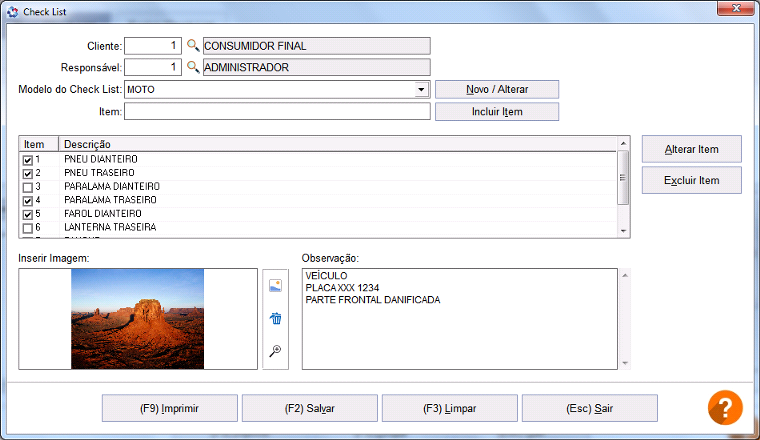This screenshot has height=440, width=760.
Task: Select the PNEU TRASEIRO row text
Action: pyautogui.click(x=99, y=173)
